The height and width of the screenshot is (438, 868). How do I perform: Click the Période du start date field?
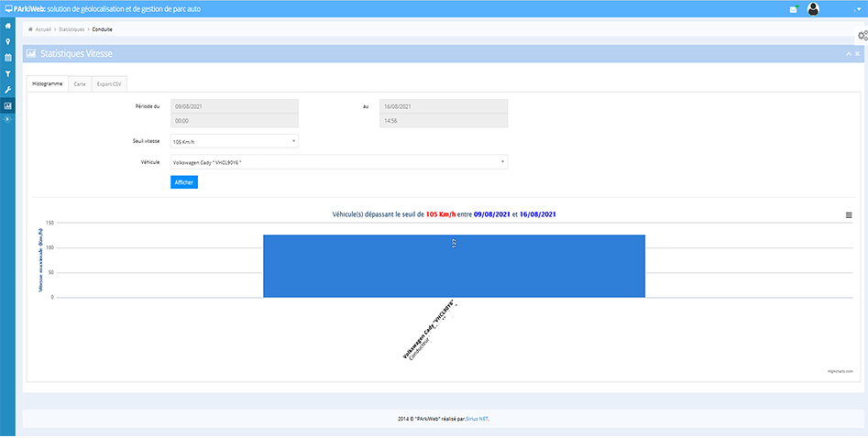click(x=234, y=106)
